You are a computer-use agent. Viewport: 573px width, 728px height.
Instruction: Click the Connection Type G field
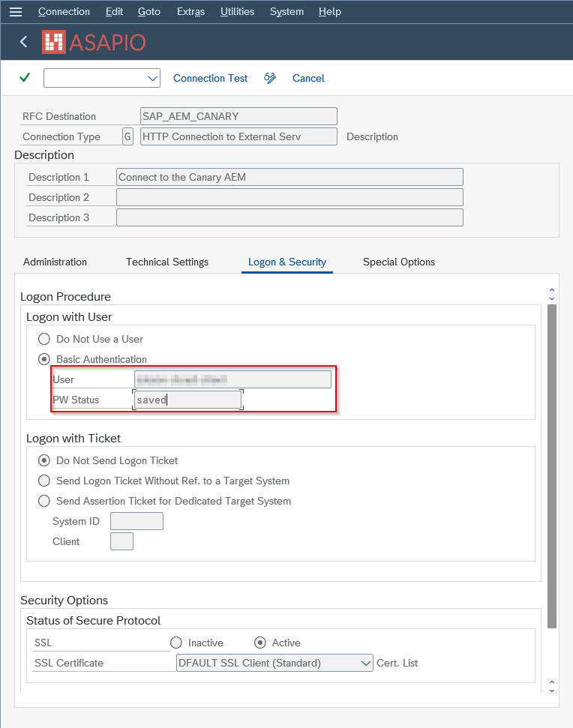pos(127,136)
